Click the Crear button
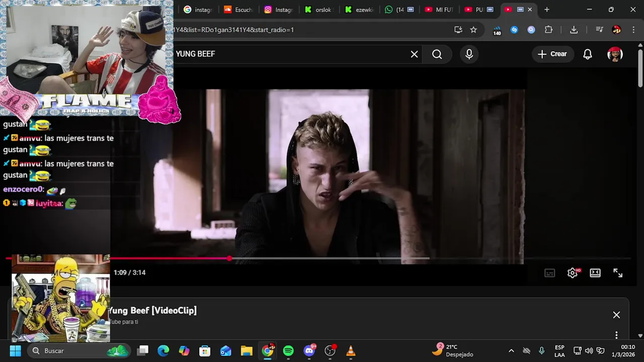This screenshot has width=644, height=362. (552, 54)
